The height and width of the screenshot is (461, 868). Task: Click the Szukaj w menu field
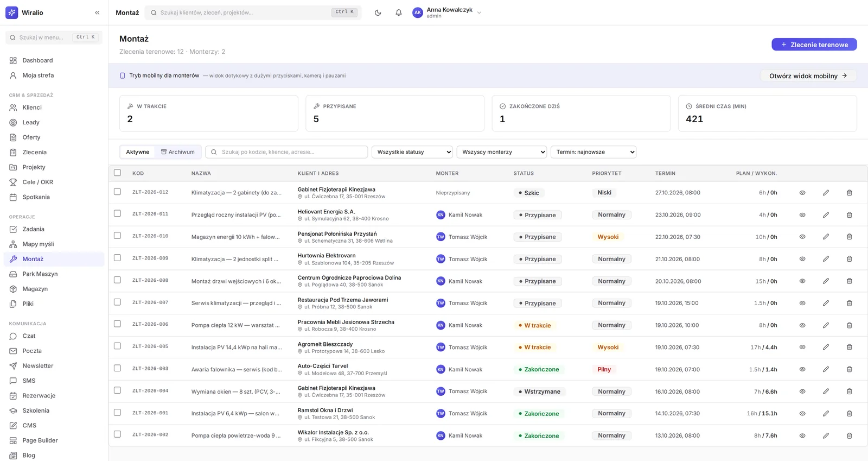pos(54,37)
